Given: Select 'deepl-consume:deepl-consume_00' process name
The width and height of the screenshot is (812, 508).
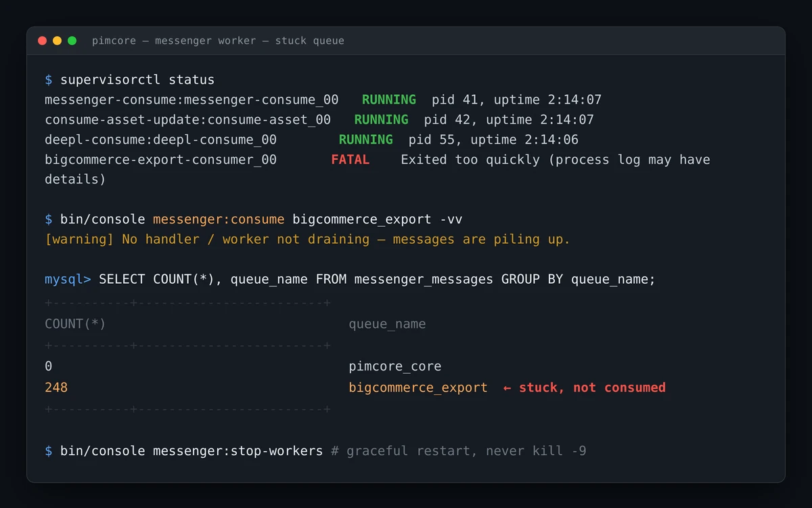Looking at the screenshot, I should [160, 140].
